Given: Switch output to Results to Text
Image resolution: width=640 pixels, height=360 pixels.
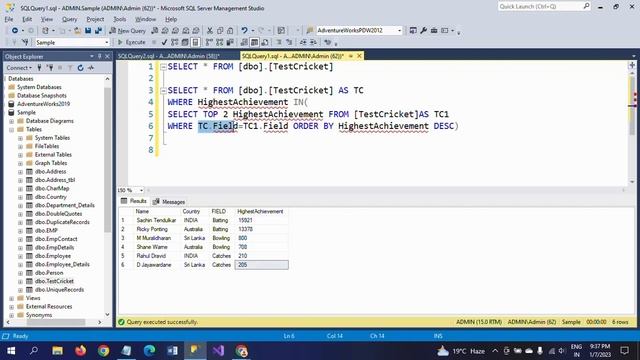Looking at the screenshot, I should click(x=244, y=42).
